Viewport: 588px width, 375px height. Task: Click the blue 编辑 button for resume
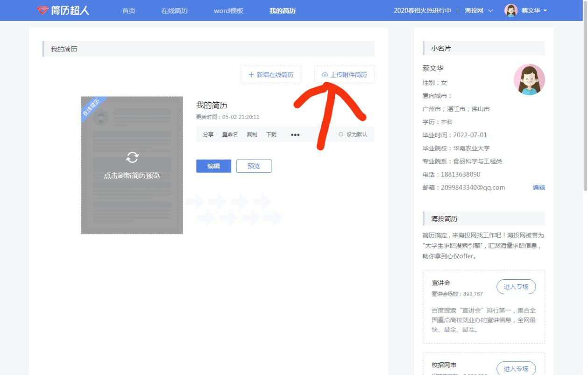click(213, 166)
